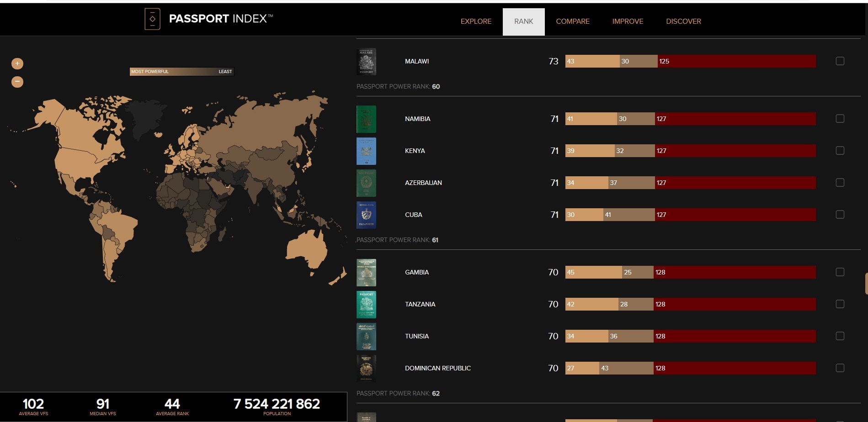Click the Gambia country name link
This screenshot has height=422, width=868.
[417, 272]
